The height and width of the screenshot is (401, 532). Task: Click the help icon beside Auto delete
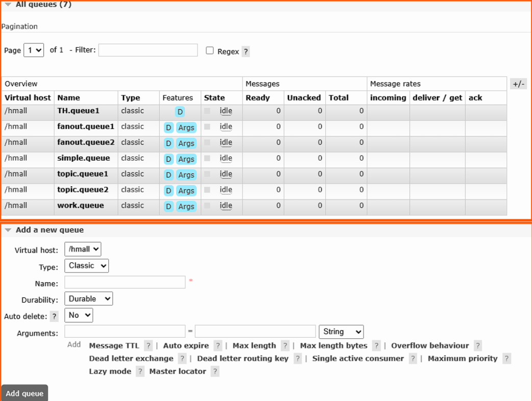pos(54,316)
